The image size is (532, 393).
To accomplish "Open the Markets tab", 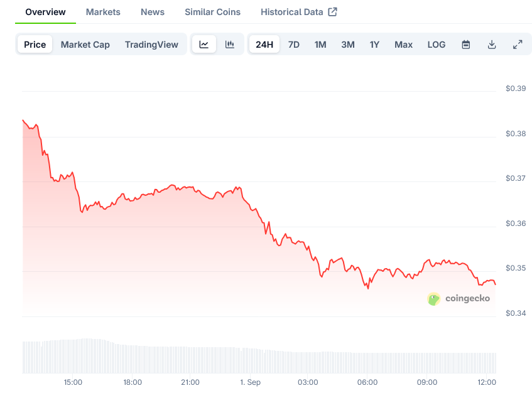I will 103,12.
